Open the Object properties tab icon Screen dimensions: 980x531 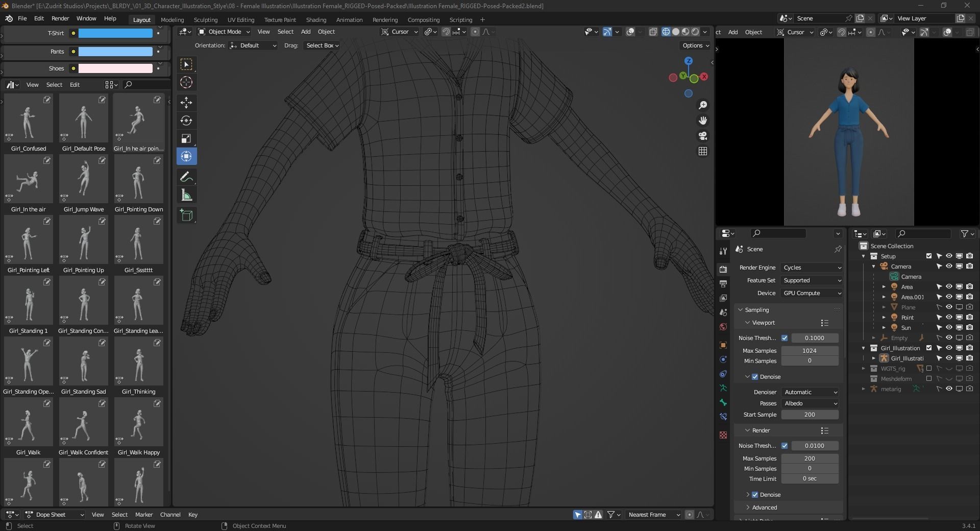pos(723,345)
